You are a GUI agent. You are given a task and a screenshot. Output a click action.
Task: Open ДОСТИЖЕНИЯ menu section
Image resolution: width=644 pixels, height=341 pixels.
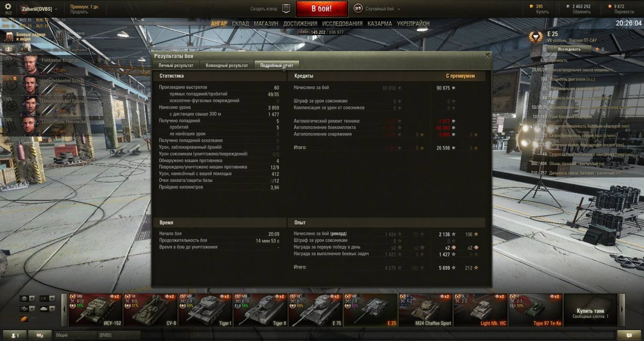point(300,24)
